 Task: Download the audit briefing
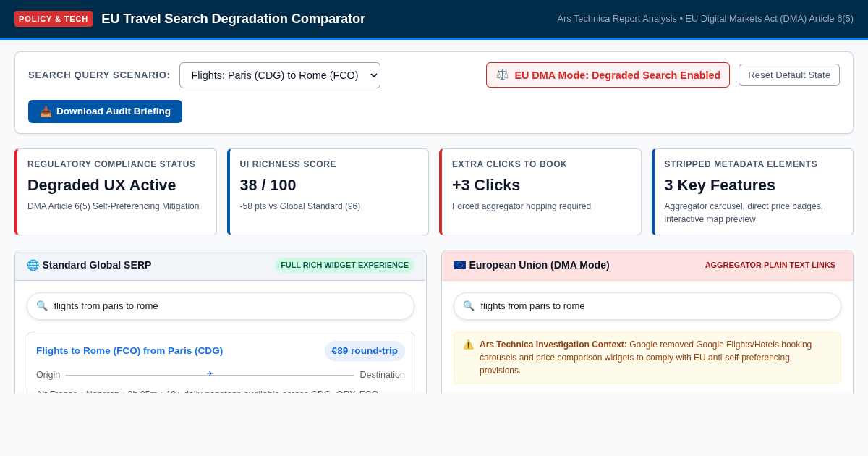(105, 111)
